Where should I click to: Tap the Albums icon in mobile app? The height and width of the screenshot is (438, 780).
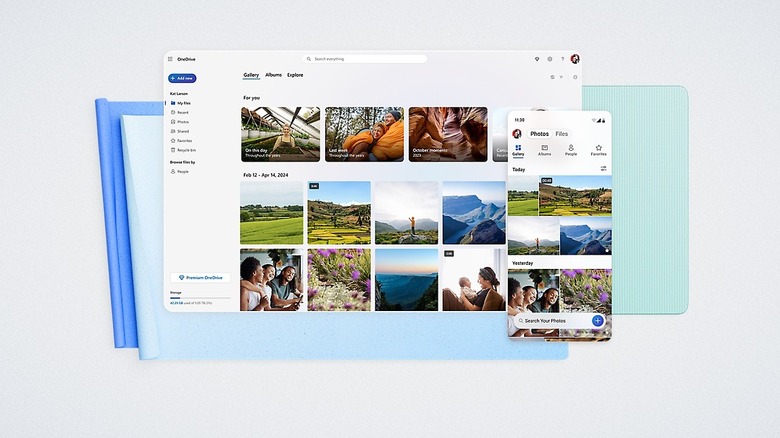click(x=545, y=150)
